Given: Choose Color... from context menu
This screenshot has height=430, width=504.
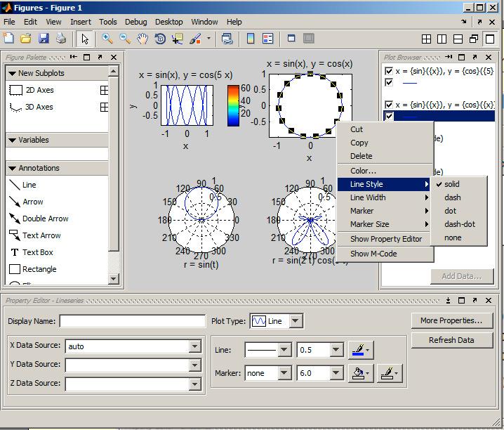Looking at the screenshot, I should pyautogui.click(x=384, y=171).
